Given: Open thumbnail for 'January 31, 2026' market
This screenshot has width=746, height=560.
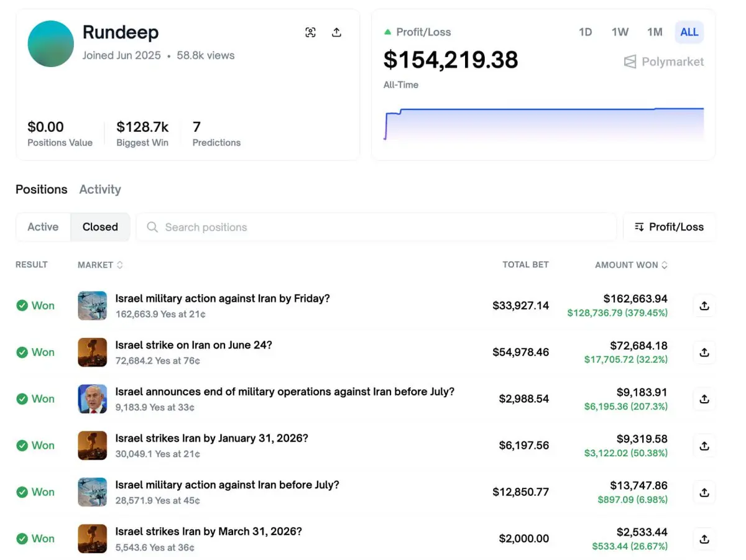Looking at the screenshot, I should pos(92,445).
